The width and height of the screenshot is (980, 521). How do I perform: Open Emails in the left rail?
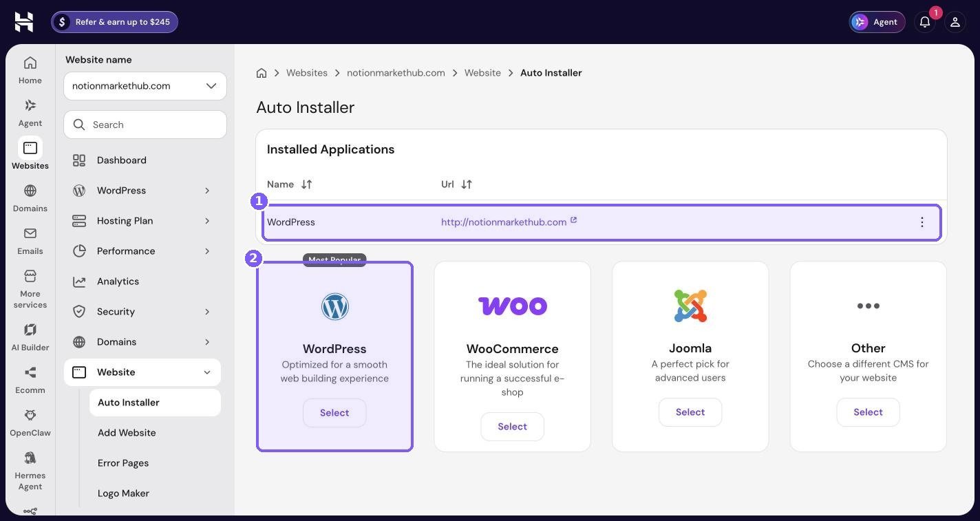[x=30, y=241]
